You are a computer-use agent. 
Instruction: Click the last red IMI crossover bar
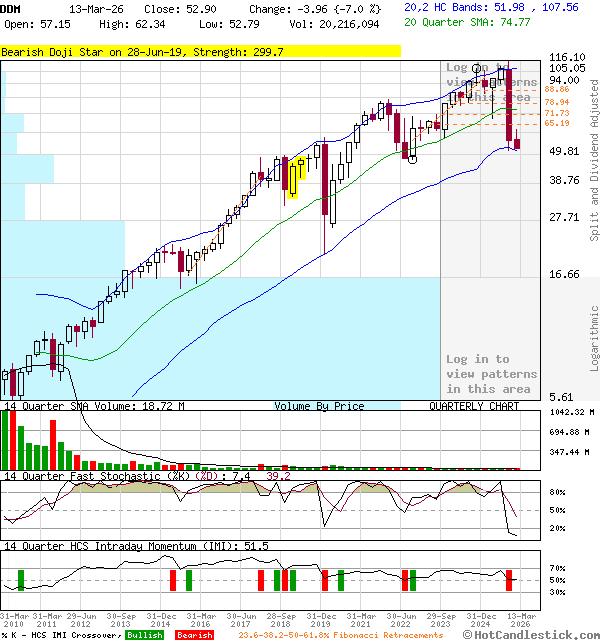[509, 580]
